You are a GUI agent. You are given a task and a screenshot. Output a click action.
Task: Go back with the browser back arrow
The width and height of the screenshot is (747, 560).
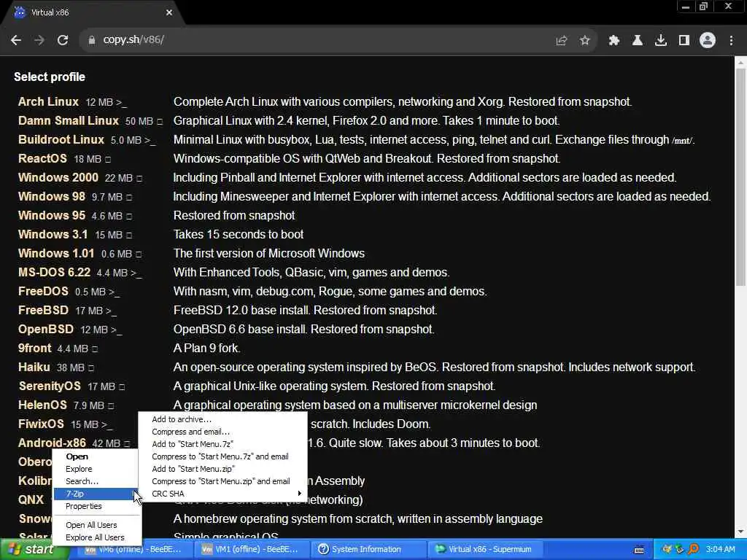tap(16, 40)
